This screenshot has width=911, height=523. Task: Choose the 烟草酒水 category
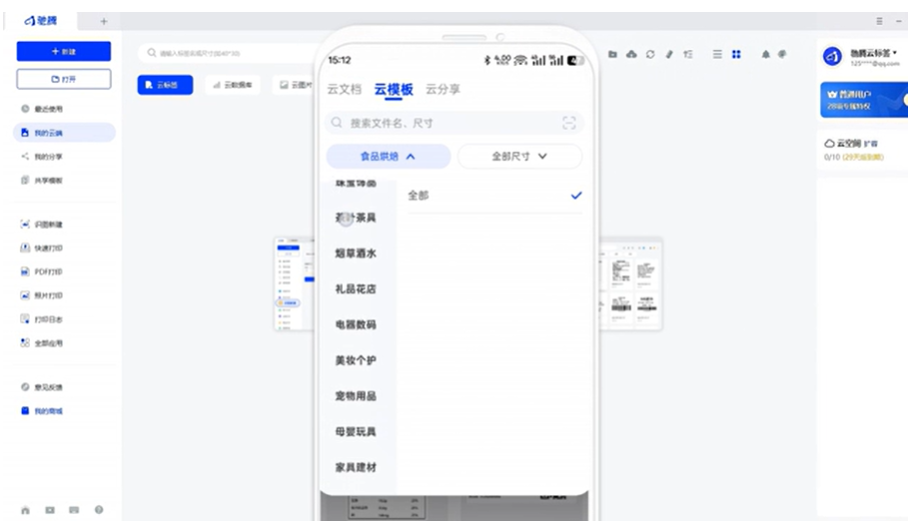tap(356, 253)
